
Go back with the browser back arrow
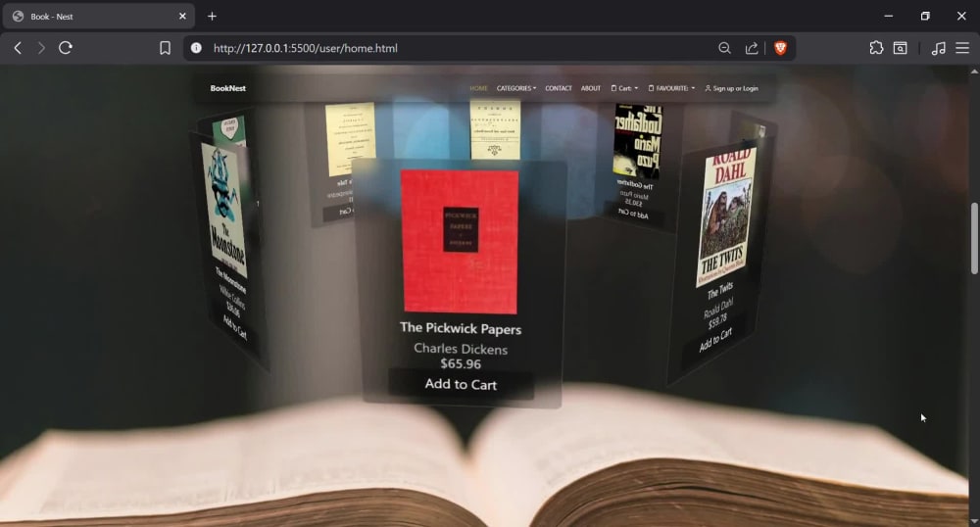tap(18, 48)
